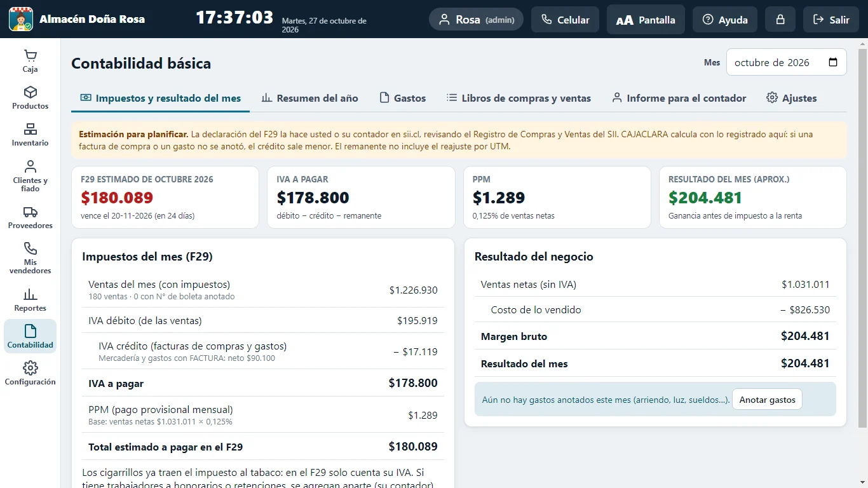Click the F29 estimado value $180.089 card
The width and height of the screenshot is (868, 488).
pos(165,197)
